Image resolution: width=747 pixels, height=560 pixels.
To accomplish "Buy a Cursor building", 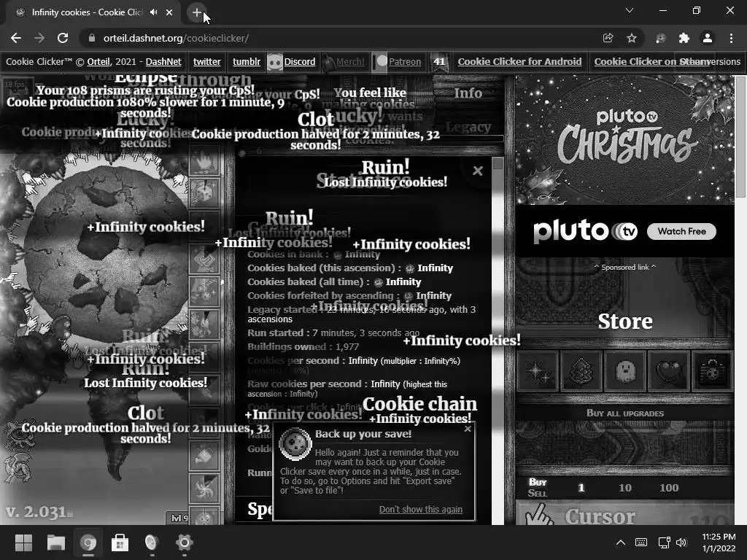I will pyautogui.click(x=624, y=513).
